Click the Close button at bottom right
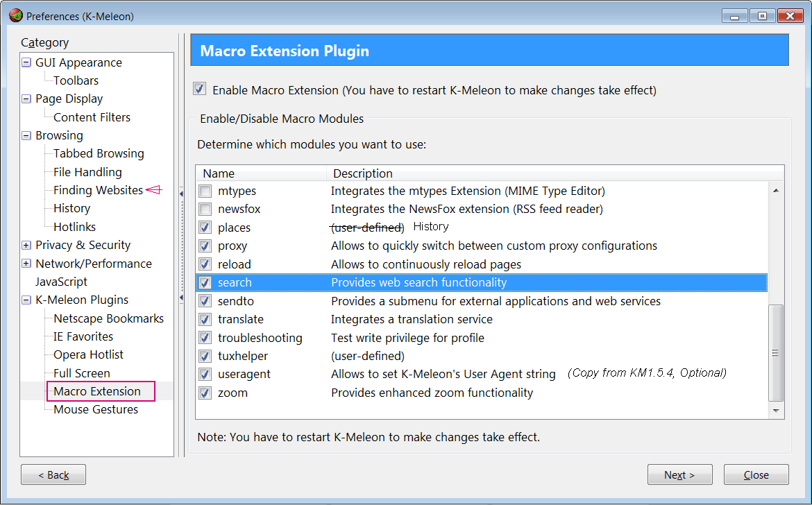Viewport: 812px width, 505px height. 756,475
